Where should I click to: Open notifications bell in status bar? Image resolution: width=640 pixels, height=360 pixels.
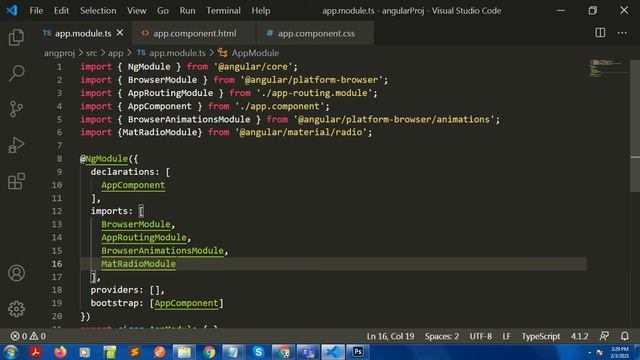624,336
